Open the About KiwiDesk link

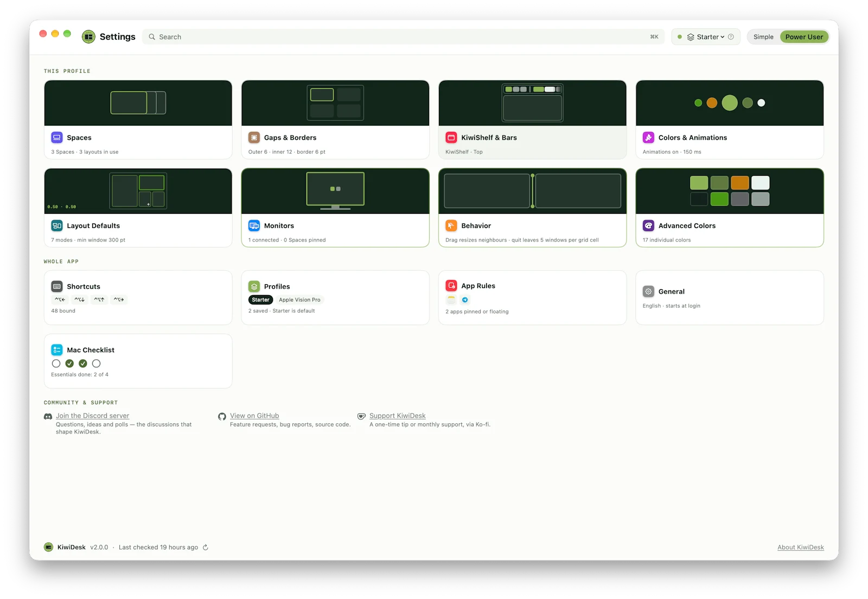tap(801, 547)
